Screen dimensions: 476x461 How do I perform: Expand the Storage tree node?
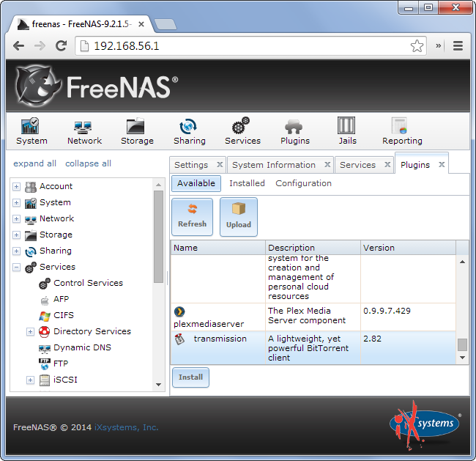pos(16,235)
